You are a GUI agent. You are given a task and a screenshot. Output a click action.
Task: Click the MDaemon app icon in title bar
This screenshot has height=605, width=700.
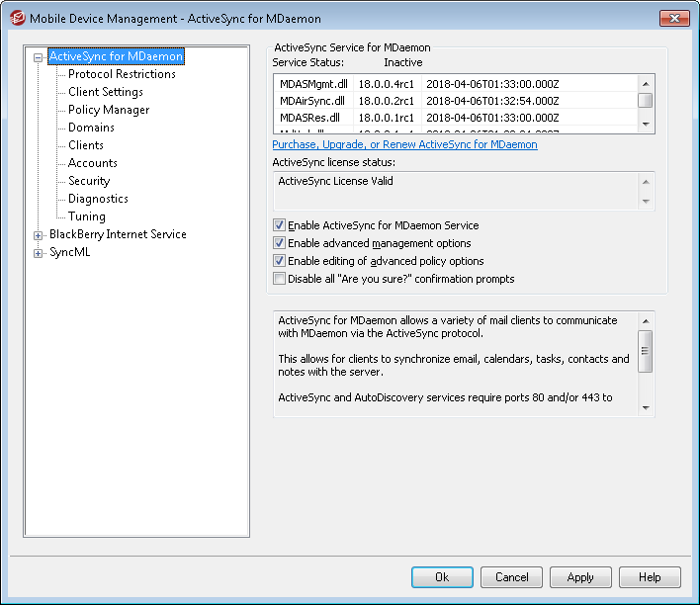point(17,19)
